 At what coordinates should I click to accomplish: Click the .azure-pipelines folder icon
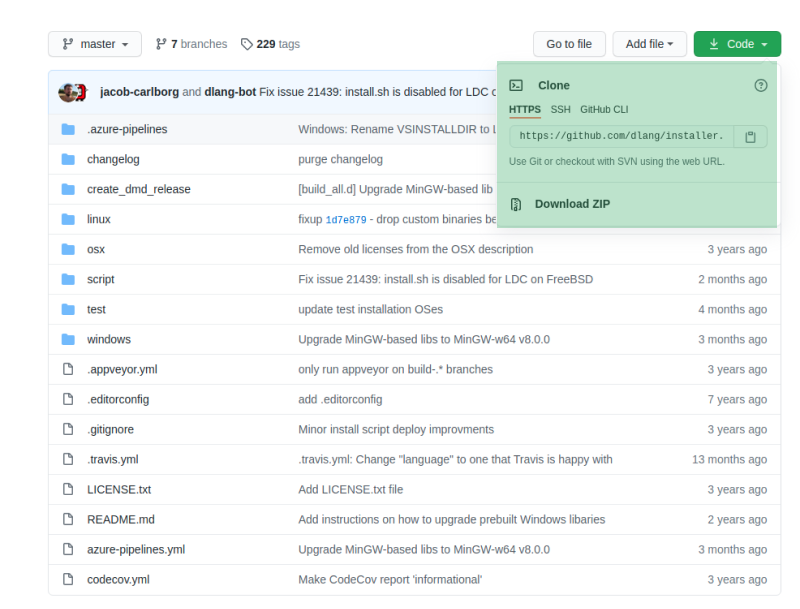tap(68, 129)
